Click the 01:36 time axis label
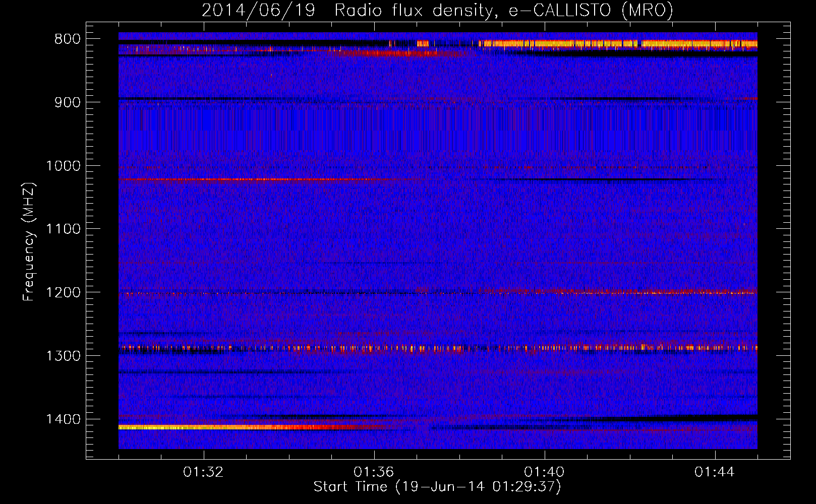Screen dimensions: 816x504 click(x=374, y=472)
